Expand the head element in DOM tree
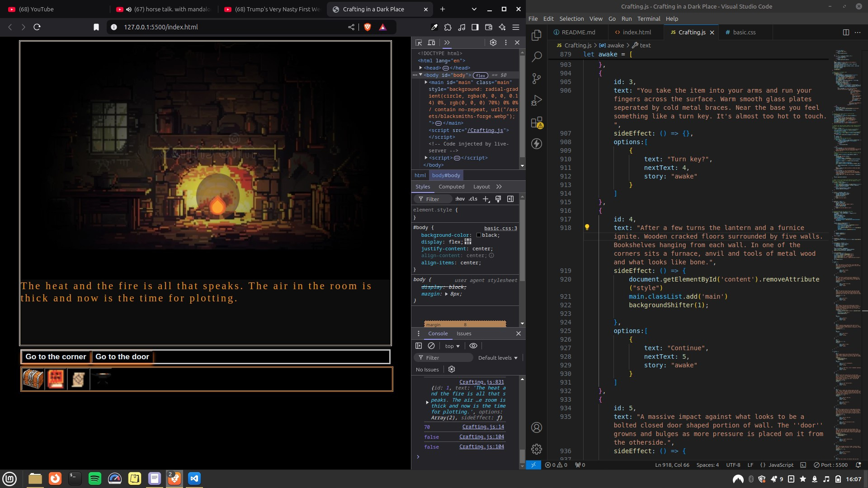This screenshot has width=868, height=488. click(x=421, y=68)
